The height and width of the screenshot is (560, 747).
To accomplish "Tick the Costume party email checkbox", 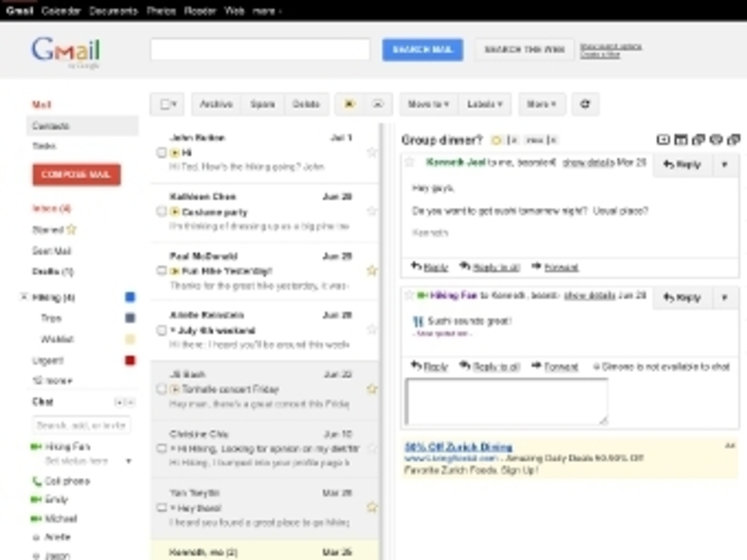I will click(x=162, y=211).
